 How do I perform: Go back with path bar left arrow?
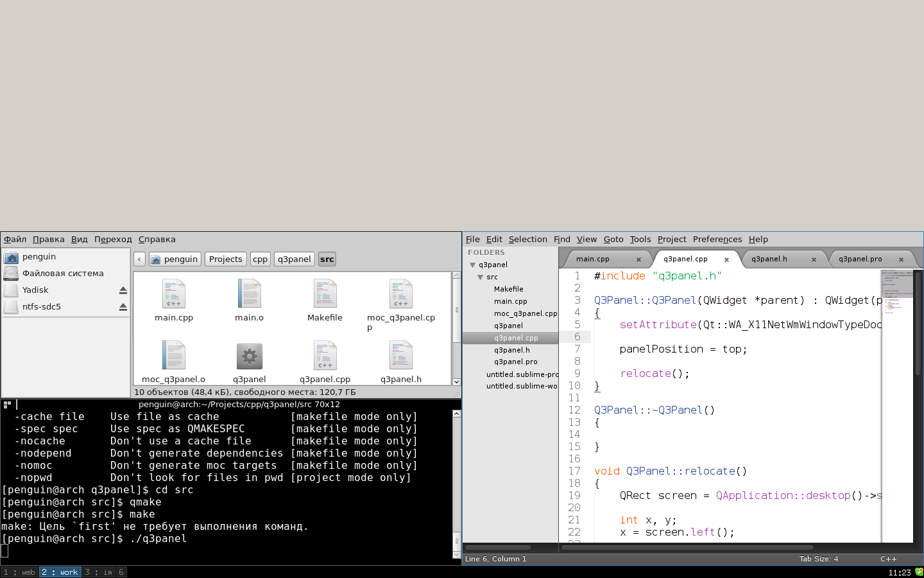(x=139, y=259)
